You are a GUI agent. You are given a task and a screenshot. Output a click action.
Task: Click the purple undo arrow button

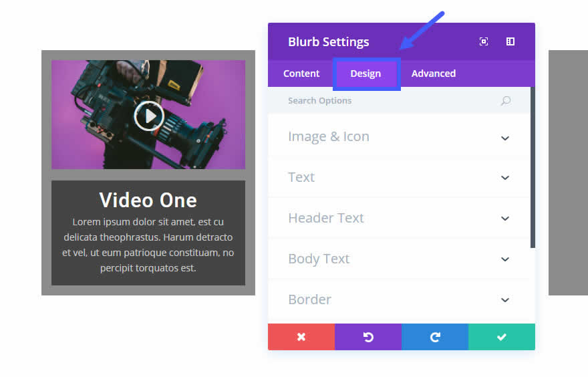pos(368,337)
